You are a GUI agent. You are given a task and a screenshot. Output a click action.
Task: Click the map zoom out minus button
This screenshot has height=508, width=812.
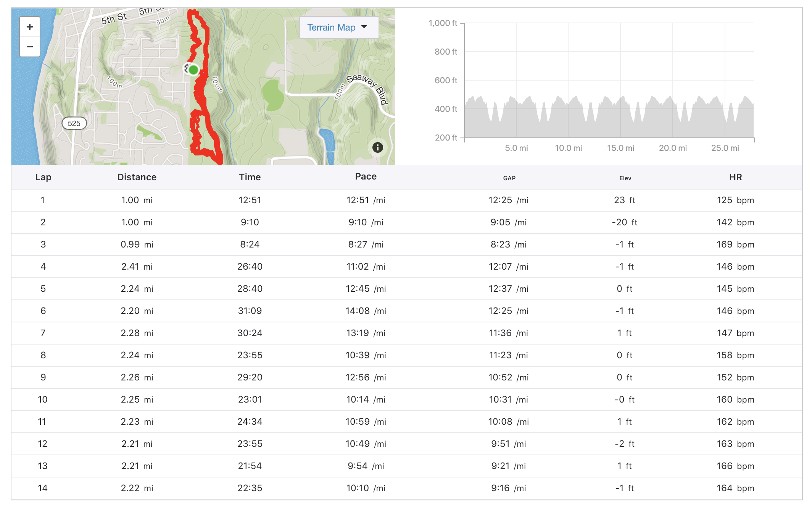click(30, 47)
